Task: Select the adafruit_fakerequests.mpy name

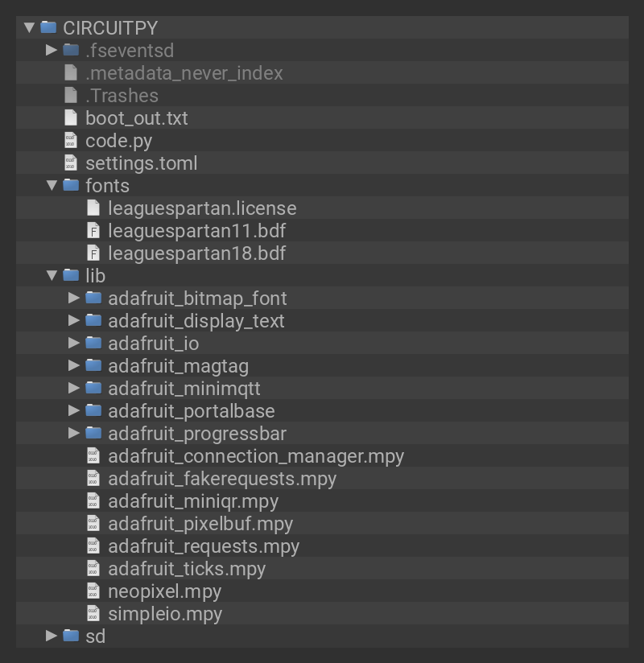Action: click(x=222, y=479)
